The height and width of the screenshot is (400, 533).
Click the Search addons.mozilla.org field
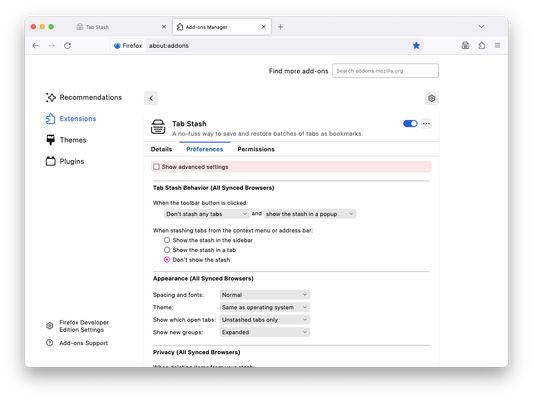(x=385, y=71)
